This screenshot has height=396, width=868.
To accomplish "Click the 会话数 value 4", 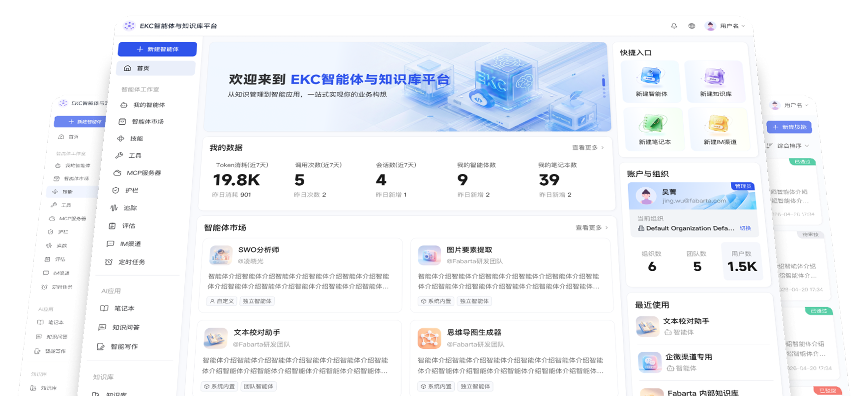I will [381, 180].
